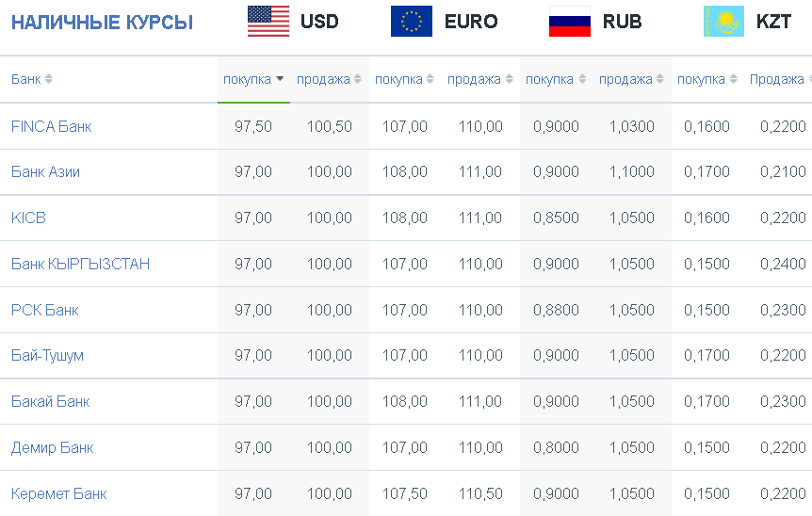Click the USD American flag icon

tap(268, 22)
